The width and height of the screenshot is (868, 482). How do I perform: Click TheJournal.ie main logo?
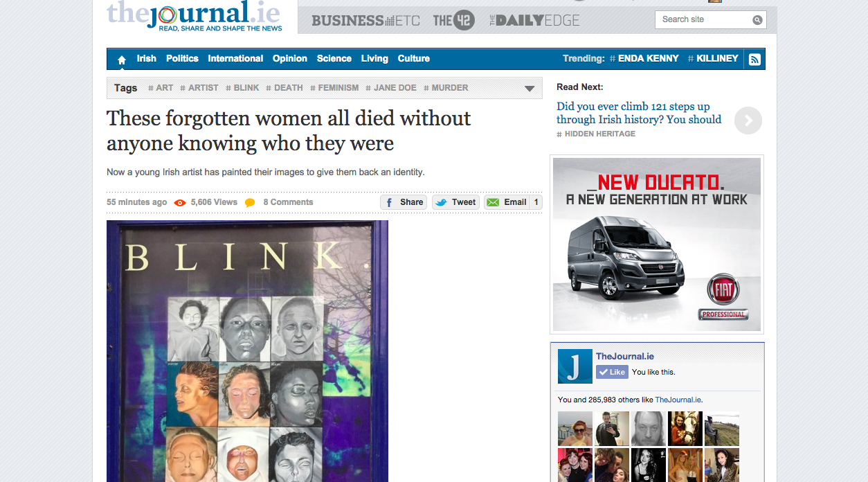pyautogui.click(x=193, y=15)
